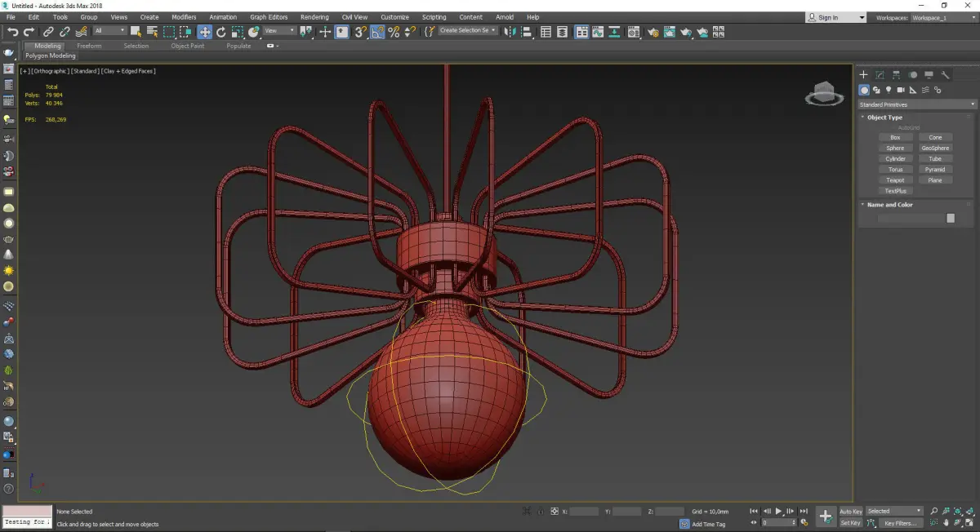Viewport: 980px width, 532px height.
Task: Click the Undo arrow in toolbar
Action: click(x=12, y=32)
